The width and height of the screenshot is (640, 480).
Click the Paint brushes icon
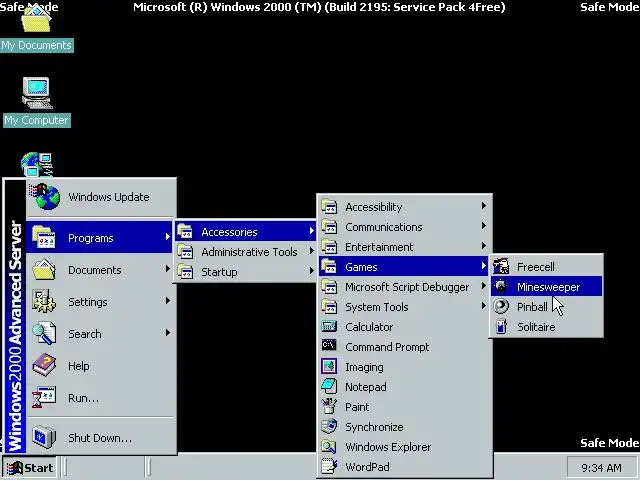pyautogui.click(x=329, y=406)
